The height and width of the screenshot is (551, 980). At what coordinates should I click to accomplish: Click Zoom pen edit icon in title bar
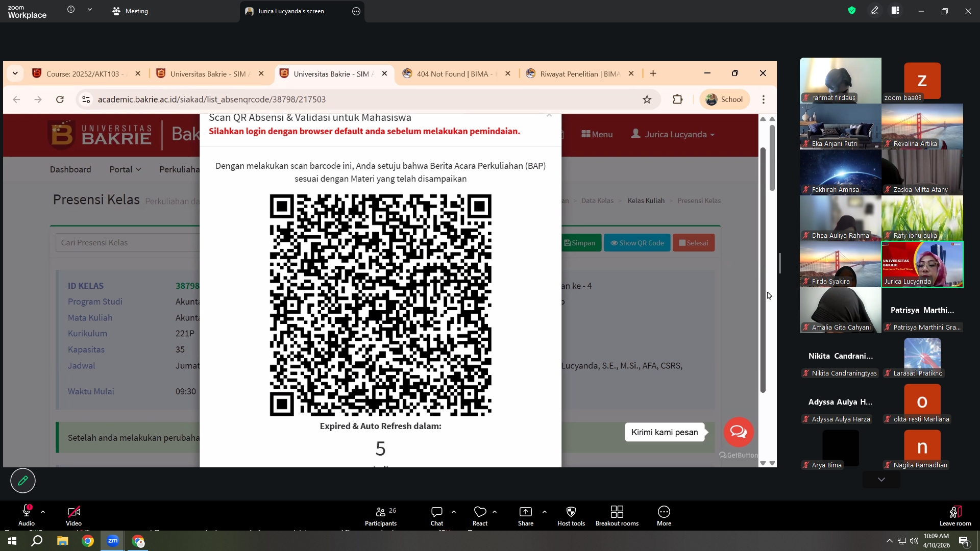coord(875,10)
